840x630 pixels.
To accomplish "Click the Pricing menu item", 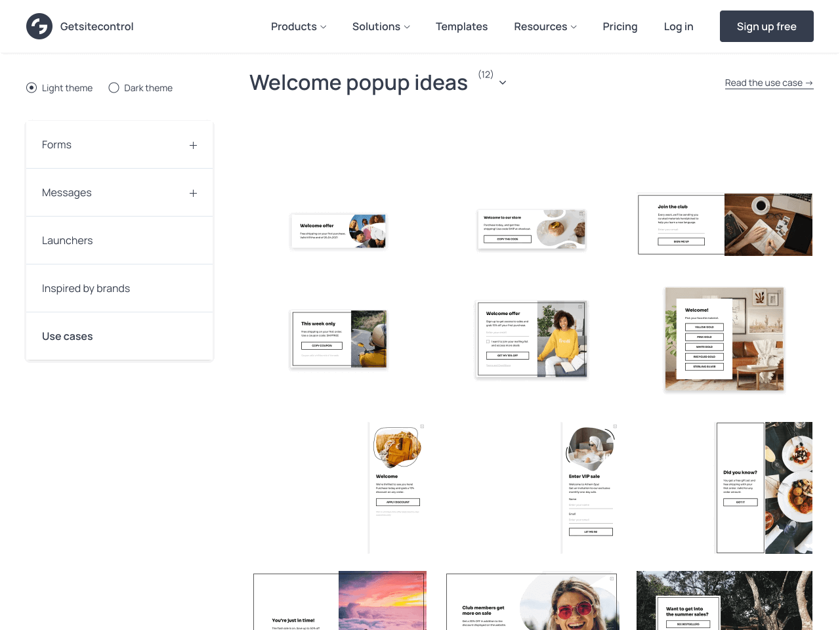I will click(x=619, y=26).
